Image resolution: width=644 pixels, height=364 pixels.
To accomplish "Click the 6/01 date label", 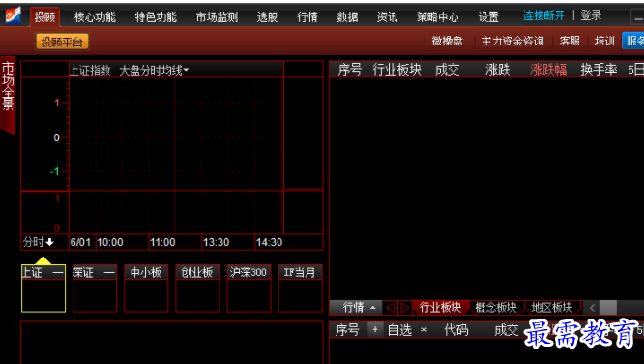I will click(x=80, y=242).
